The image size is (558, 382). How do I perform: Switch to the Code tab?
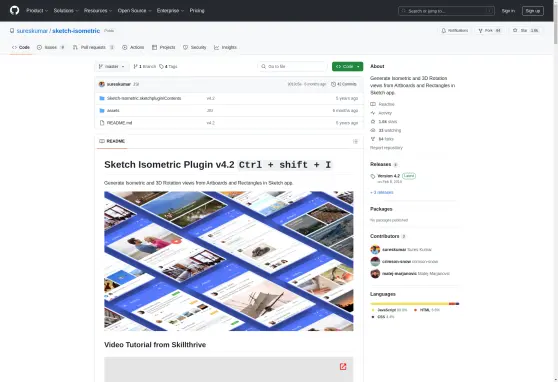(x=21, y=47)
